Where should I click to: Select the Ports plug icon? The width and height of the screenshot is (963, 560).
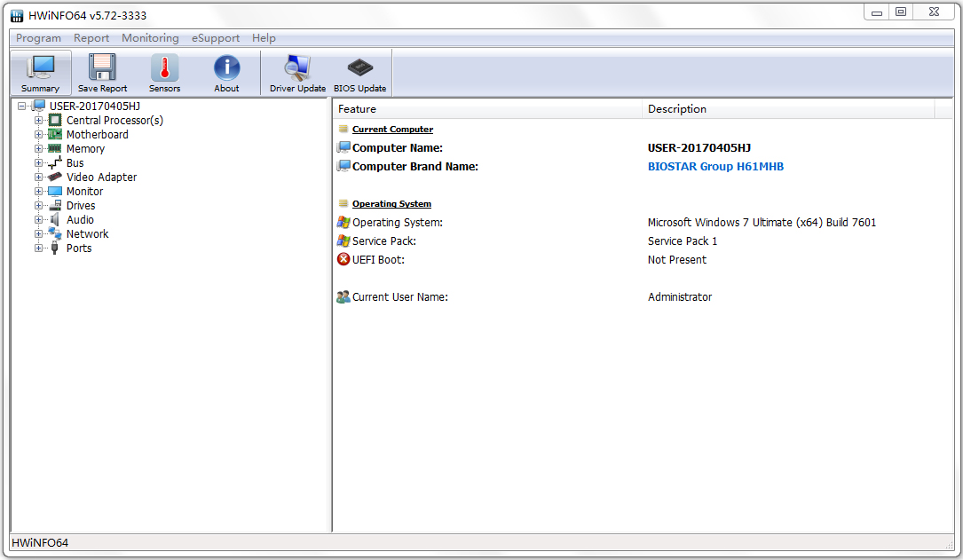click(x=55, y=248)
